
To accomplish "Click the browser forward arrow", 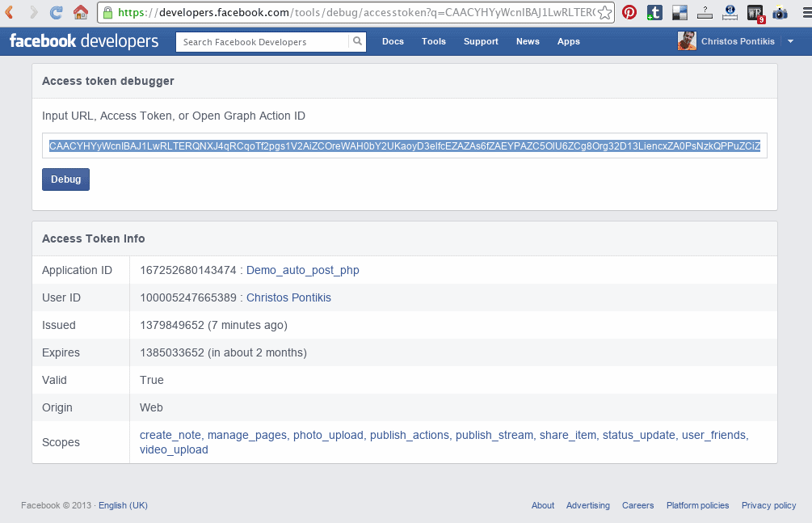I will click(x=33, y=12).
